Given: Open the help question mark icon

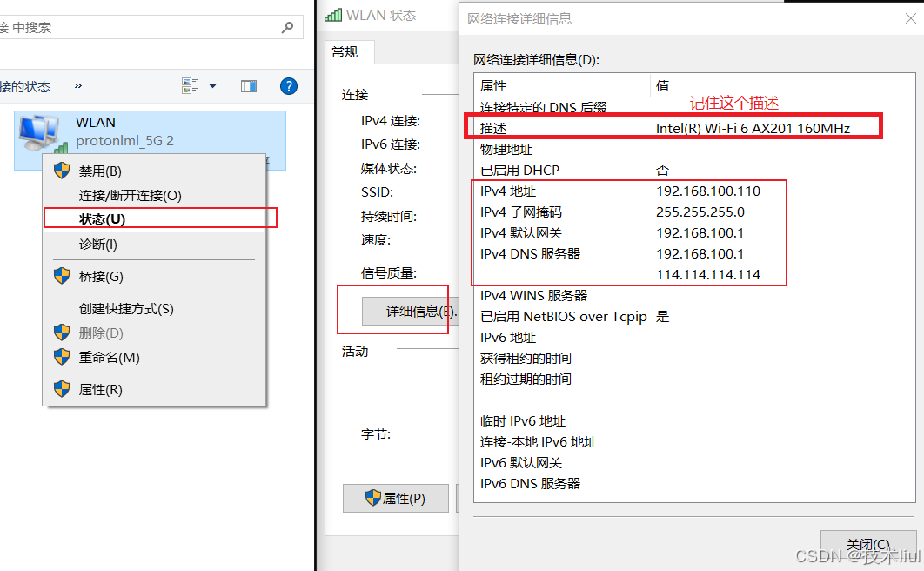Looking at the screenshot, I should [289, 87].
